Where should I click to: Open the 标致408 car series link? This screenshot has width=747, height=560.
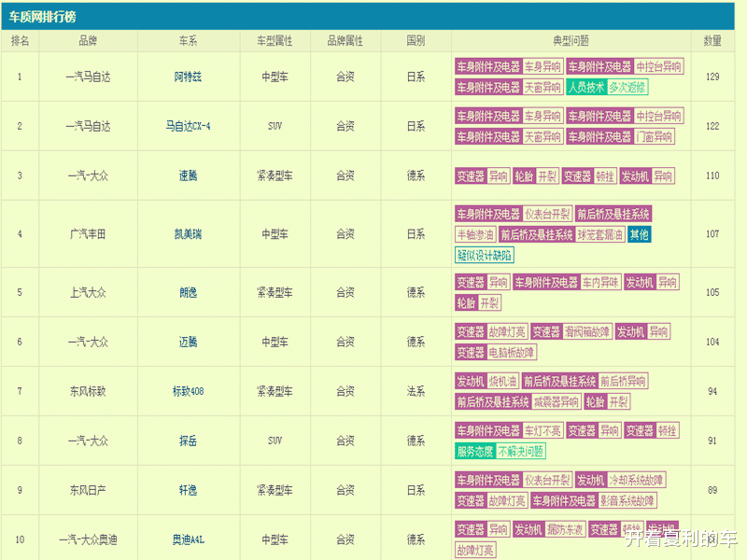click(x=188, y=391)
